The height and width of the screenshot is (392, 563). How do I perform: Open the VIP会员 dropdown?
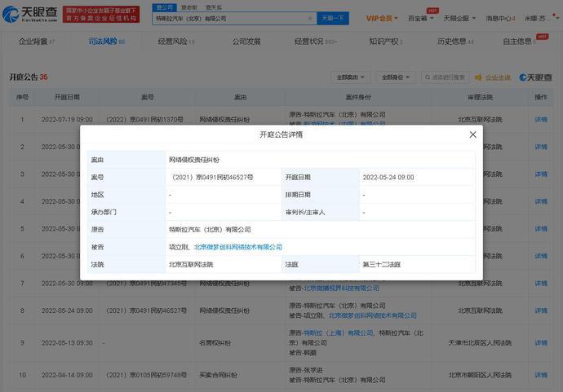[x=382, y=18]
